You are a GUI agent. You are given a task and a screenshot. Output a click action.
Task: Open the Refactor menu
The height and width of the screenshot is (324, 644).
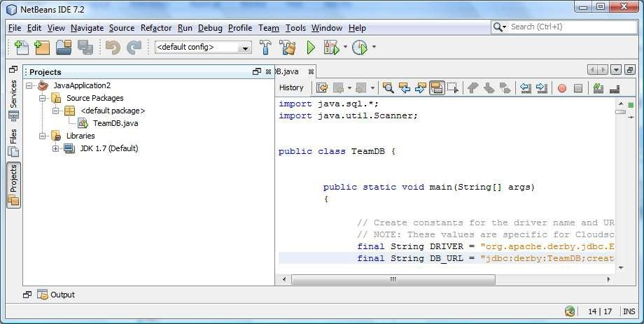click(155, 28)
